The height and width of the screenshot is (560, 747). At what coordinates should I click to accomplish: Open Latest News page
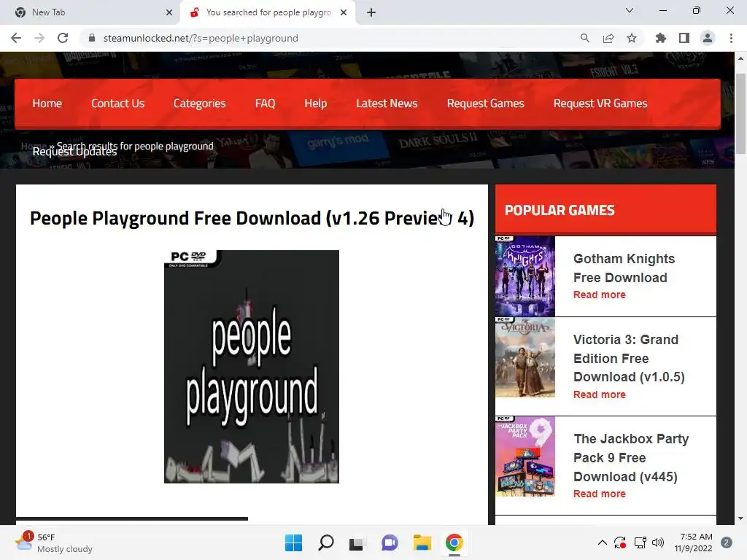coord(387,104)
